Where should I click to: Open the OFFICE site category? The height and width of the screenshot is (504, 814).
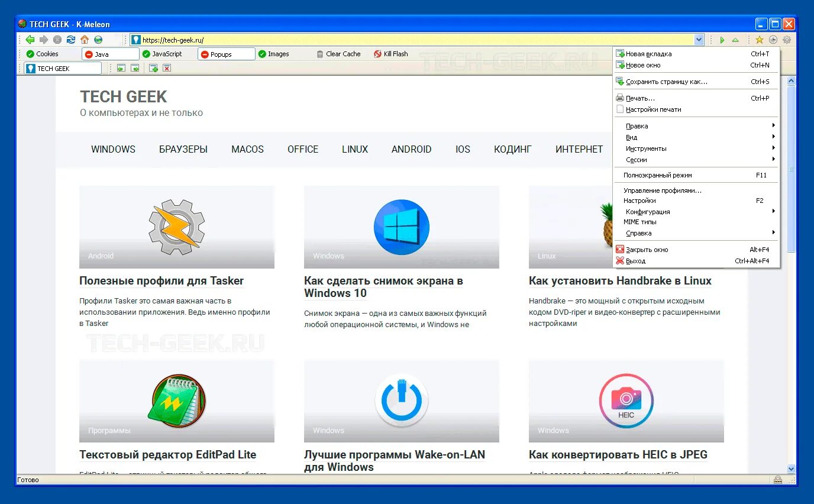(x=303, y=149)
